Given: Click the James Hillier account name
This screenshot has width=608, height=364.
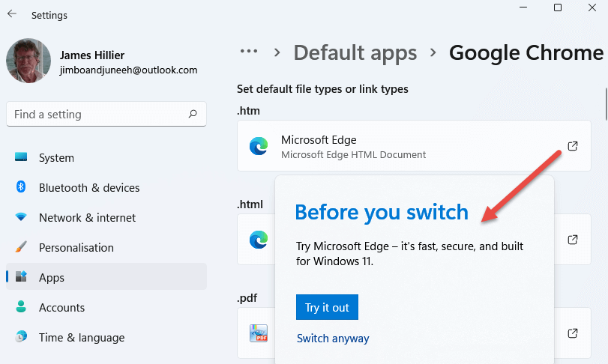Looking at the screenshot, I should pos(92,55).
